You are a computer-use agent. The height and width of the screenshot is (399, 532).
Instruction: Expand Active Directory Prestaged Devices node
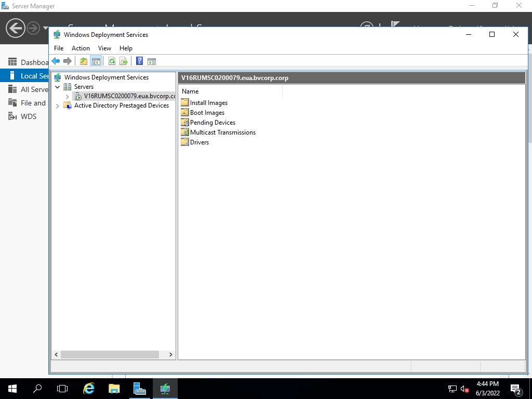[58, 106]
